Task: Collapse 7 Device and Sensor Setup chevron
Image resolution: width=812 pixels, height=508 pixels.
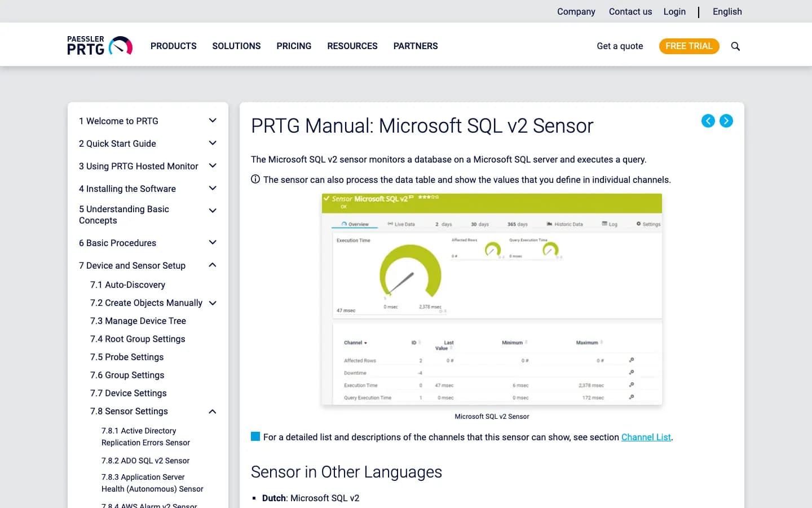Action: coord(213,265)
